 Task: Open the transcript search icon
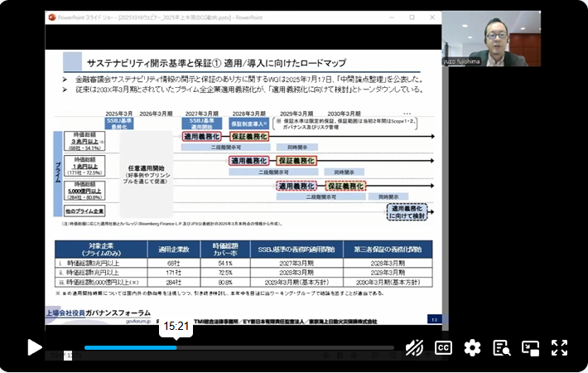pos(501,347)
